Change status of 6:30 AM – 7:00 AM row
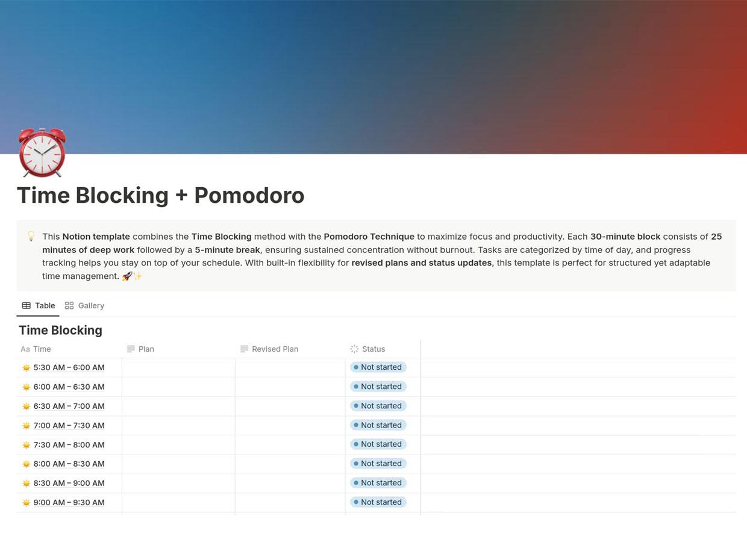Image resolution: width=747 pixels, height=560 pixels. [x=378, y=405]
